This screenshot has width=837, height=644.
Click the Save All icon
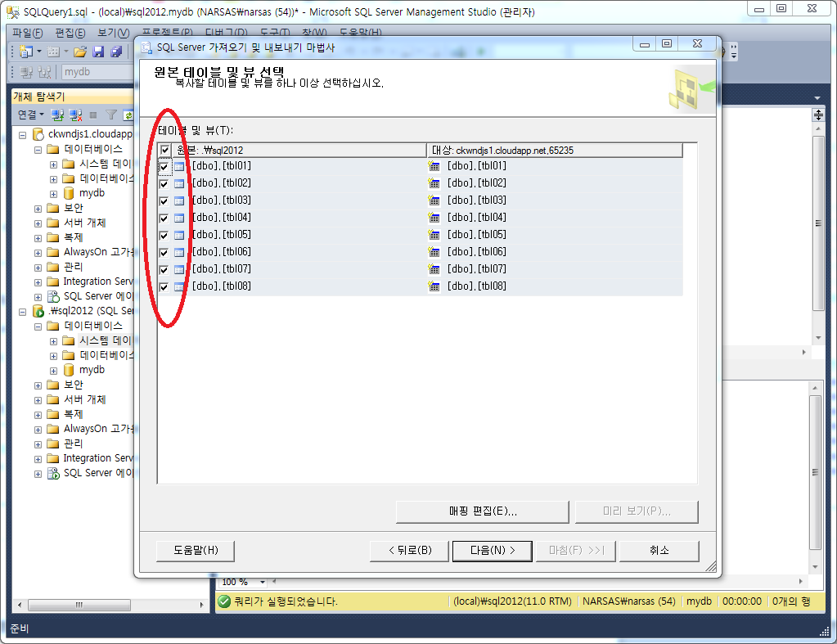point(116,52)
